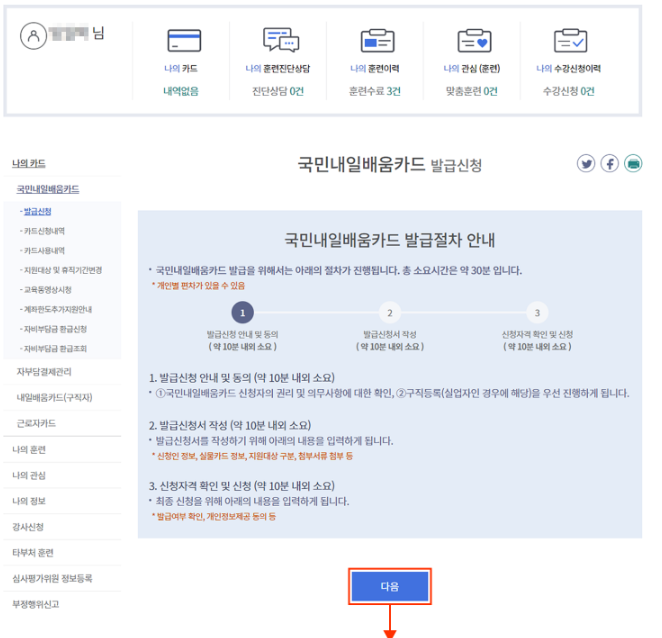
Task: Click the 맞춤훈련 0건 count
Action: pos(472,91)
